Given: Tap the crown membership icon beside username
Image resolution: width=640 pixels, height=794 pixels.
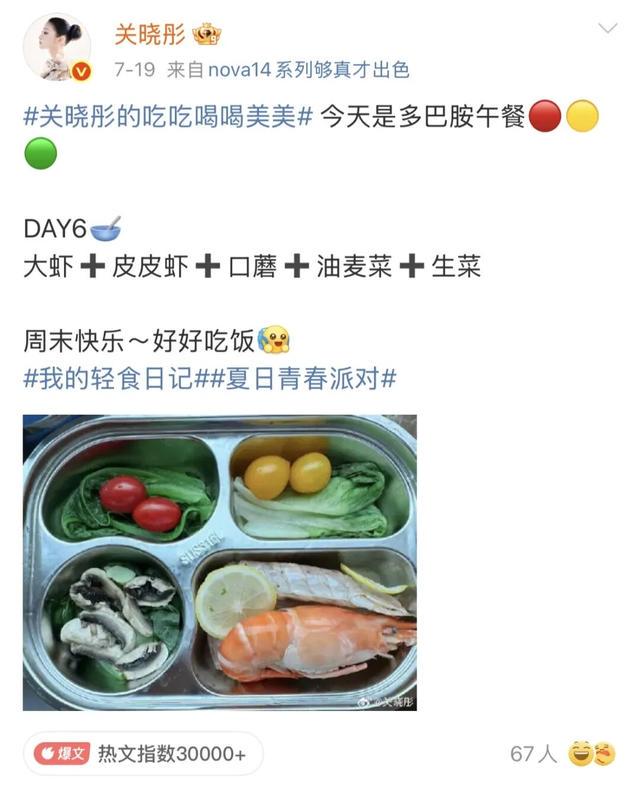Looking at the screenshot, I should point(207,35).
